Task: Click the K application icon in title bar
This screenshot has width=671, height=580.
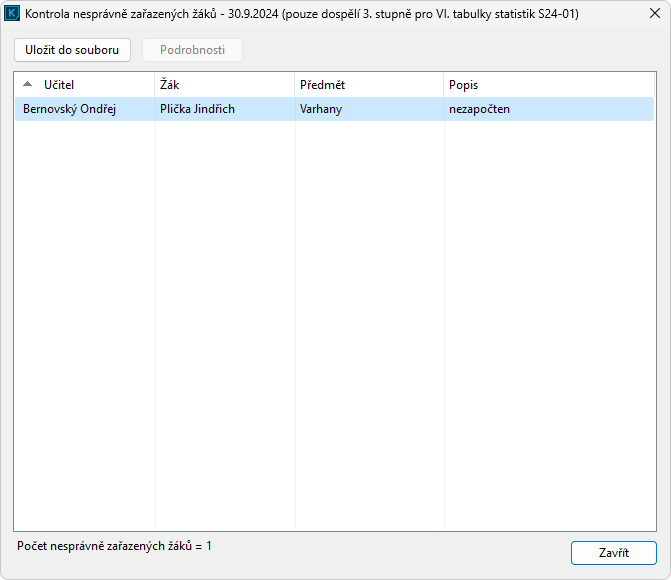Action: click(x=13, y=15)
